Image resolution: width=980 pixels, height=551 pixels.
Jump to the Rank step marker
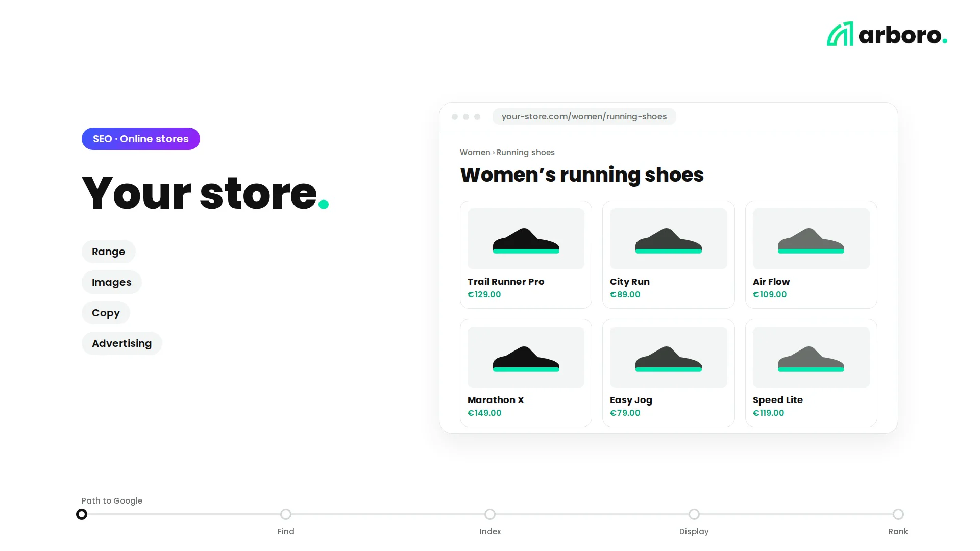click(x=898, y=514)
